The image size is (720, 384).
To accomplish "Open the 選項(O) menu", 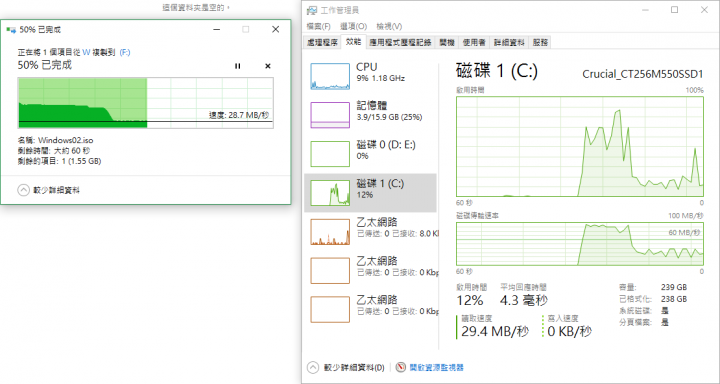I will (x=354, y=26).
